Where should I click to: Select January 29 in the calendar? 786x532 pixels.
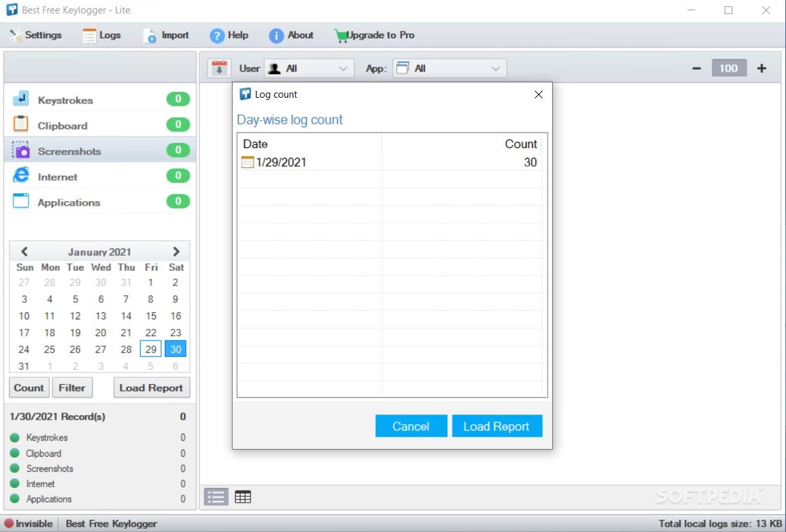(x=151, y=349)
